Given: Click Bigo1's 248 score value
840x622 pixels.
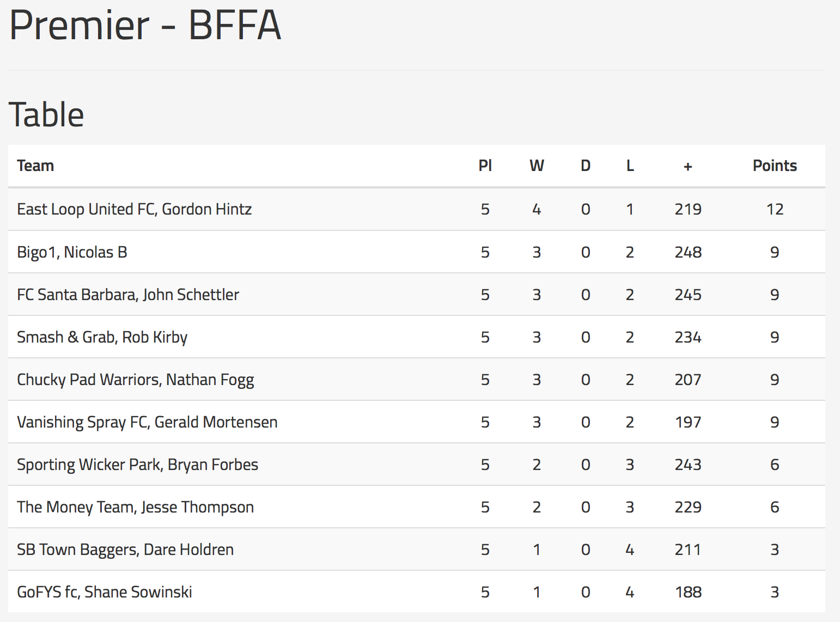Looking at the screenshot, I should pos(688,252).
